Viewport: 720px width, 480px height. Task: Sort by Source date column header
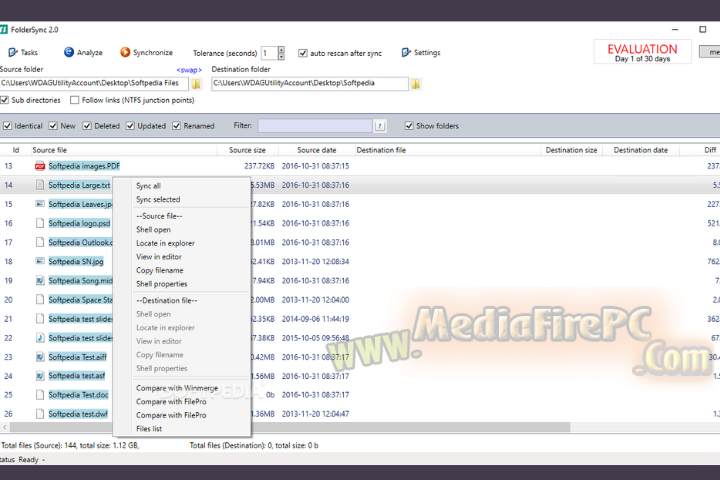(x=316, y=150)
